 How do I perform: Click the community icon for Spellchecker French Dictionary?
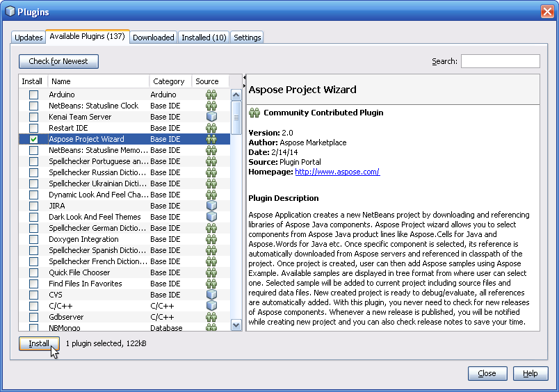(211, 261)
